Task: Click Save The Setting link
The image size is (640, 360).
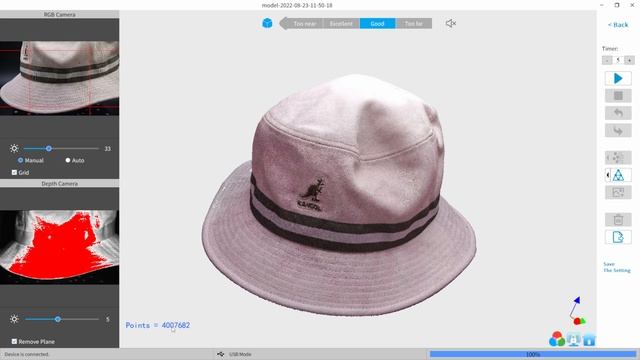Action: coord(617,267)
